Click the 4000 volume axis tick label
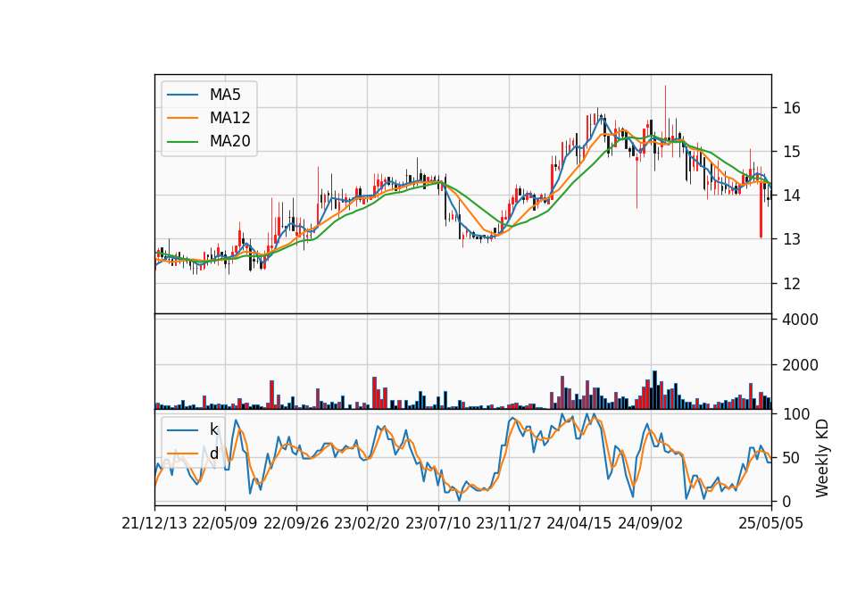The width and height of the screenshot is (857, 616). (800, 320)
